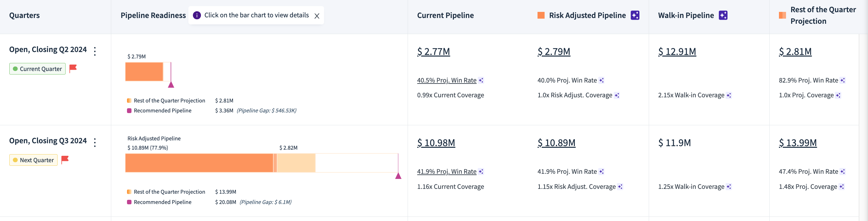Click AI sparkle icon next to Walk-in Pipeline header
The width and height of the screenshot is (868, 221).
coord(723,15)
